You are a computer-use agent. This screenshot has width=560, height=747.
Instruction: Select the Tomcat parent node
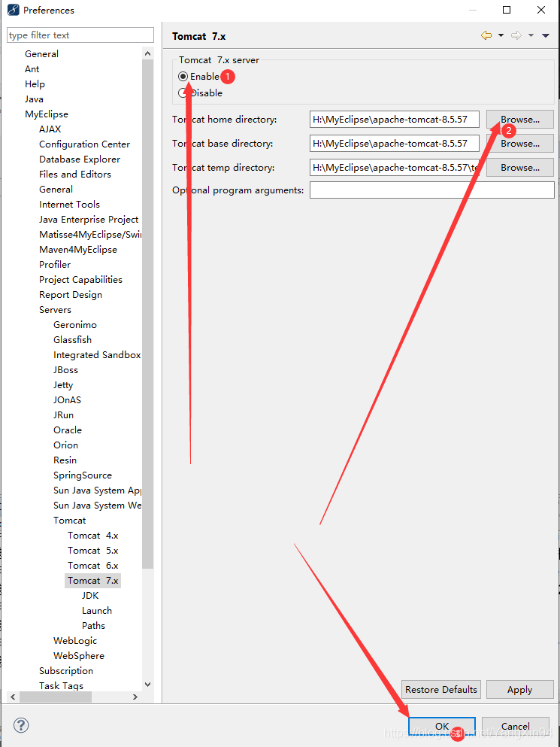69,521
